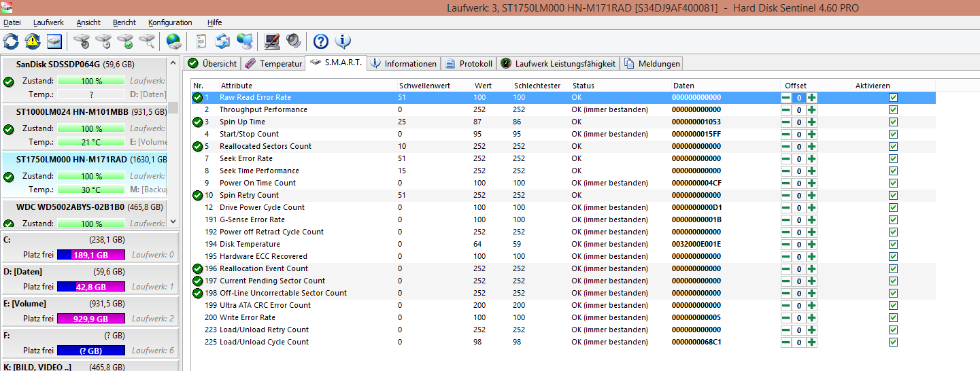The width and height of the screenshot is (980, 371).
Task: Click scroll-down arrow of the drive list
Action: pos(172,222)
